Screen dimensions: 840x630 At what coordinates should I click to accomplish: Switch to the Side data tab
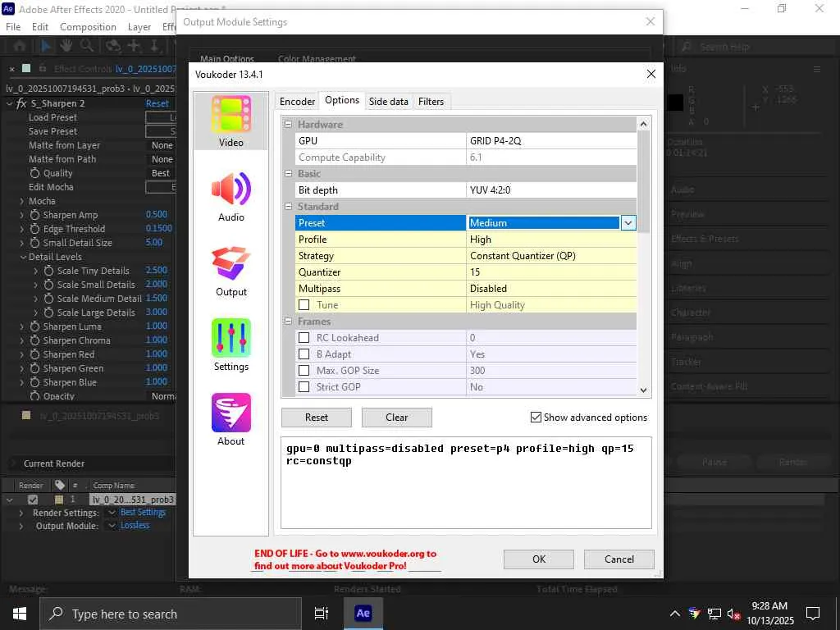coord(388,101)
